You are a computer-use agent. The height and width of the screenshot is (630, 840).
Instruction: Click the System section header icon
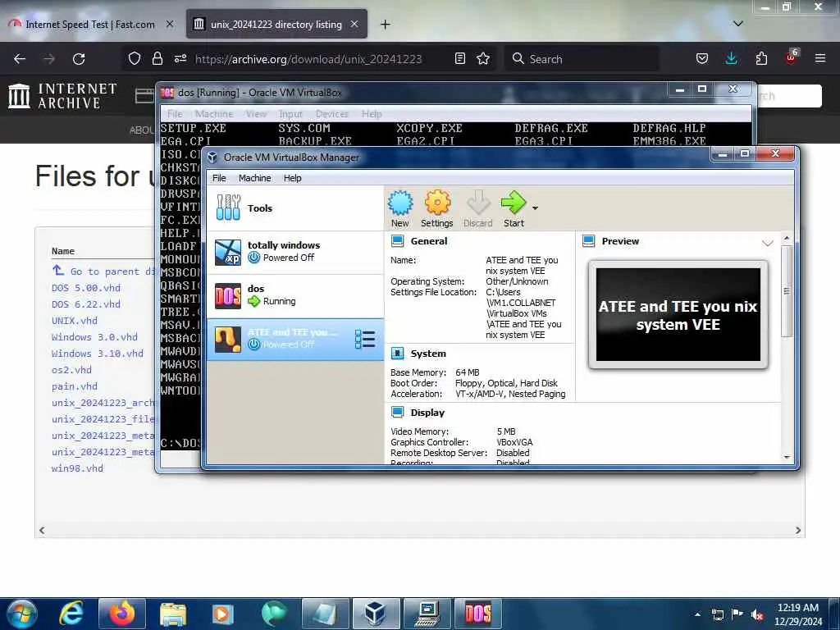point(398,354)
